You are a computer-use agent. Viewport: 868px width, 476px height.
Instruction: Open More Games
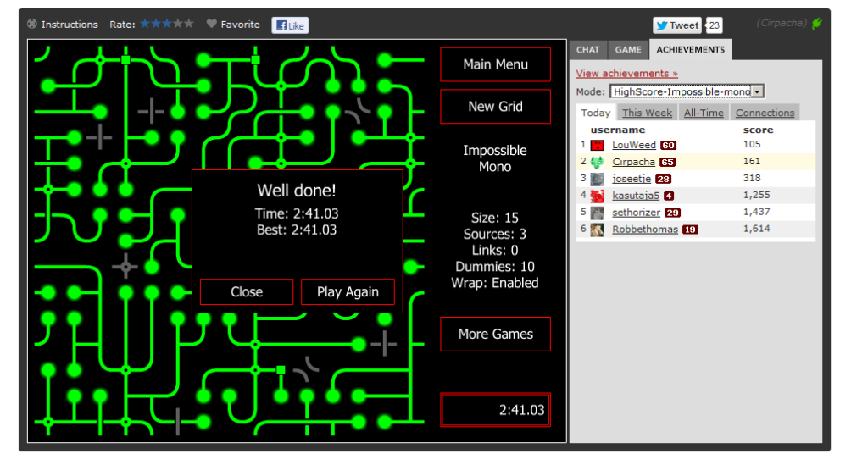coord(495,334)
